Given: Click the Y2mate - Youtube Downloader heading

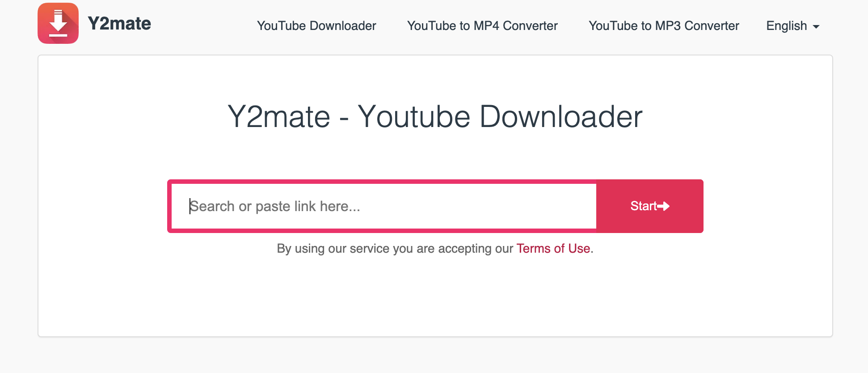Looking at the screenshot, I should click(x=434, y=117).
